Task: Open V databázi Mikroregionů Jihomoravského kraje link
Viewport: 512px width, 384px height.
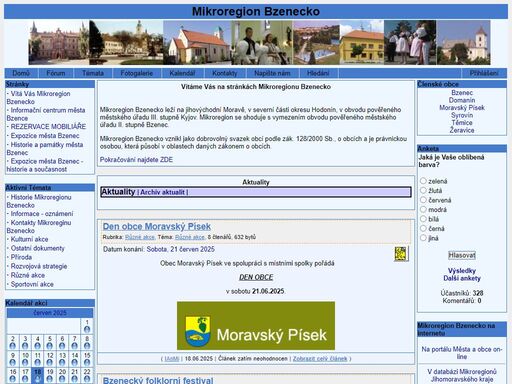Action: pyautogui.click(x=462, y=375)
